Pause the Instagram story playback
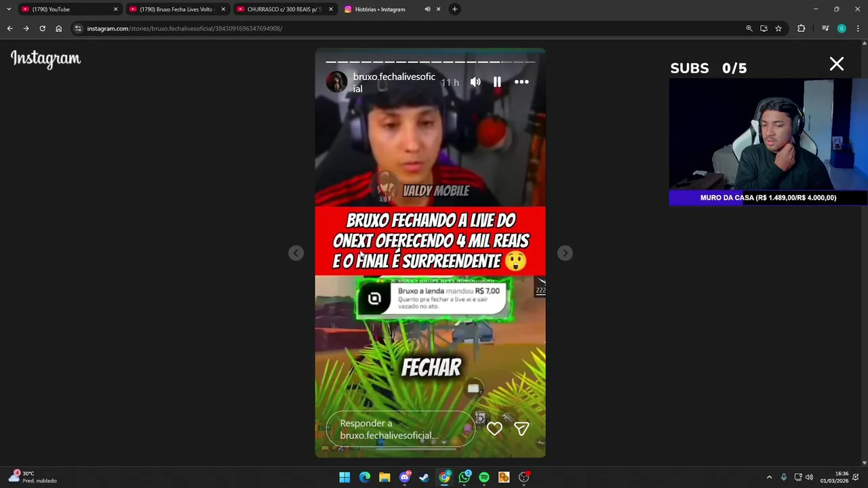 (497, 82)
